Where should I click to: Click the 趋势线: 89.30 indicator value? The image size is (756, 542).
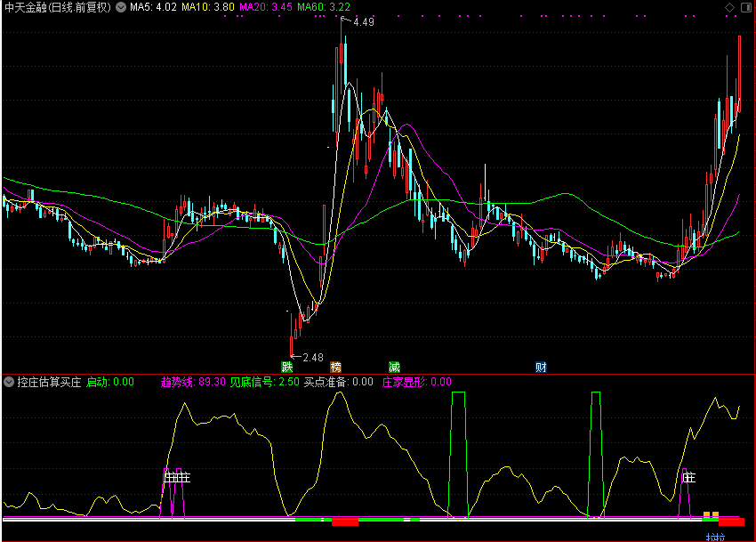[x=193, y=382]
